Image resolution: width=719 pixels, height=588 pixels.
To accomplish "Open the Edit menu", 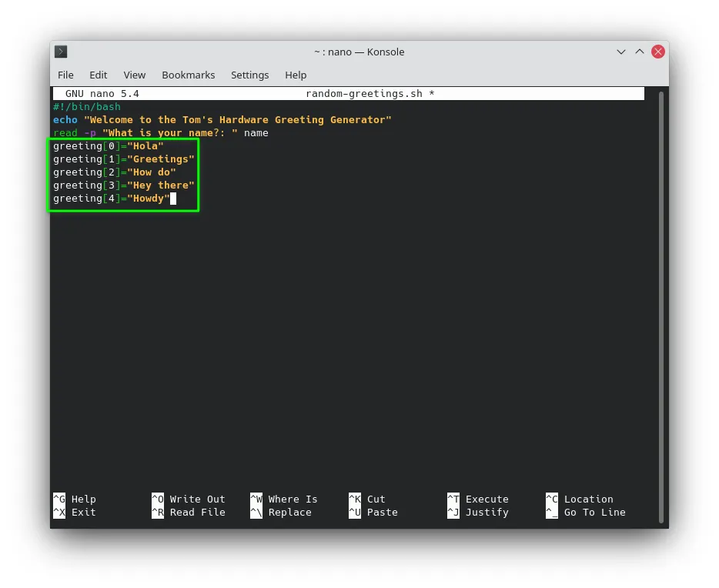I will pyautogui.click(x=98, y=75).
